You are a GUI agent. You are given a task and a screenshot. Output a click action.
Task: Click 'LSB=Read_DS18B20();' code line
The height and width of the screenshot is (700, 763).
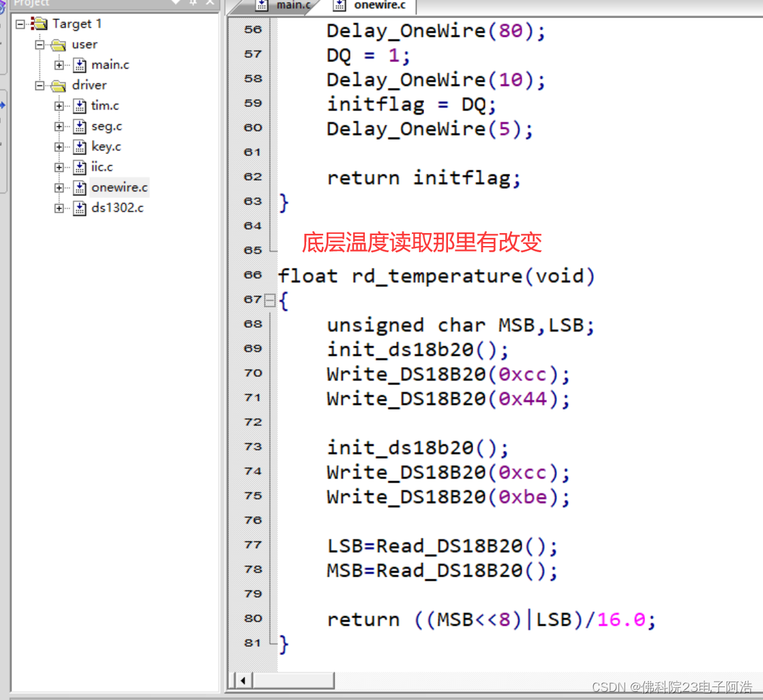pos(442,546)
